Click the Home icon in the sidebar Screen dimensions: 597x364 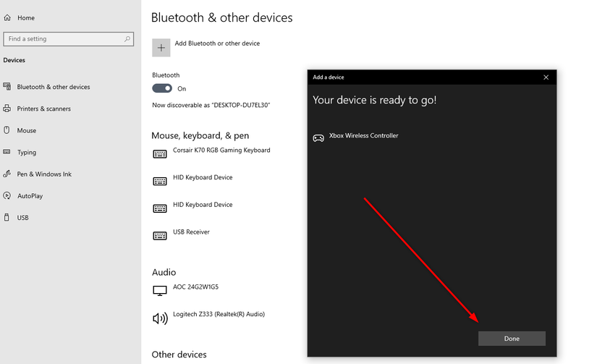click(7, 17)
